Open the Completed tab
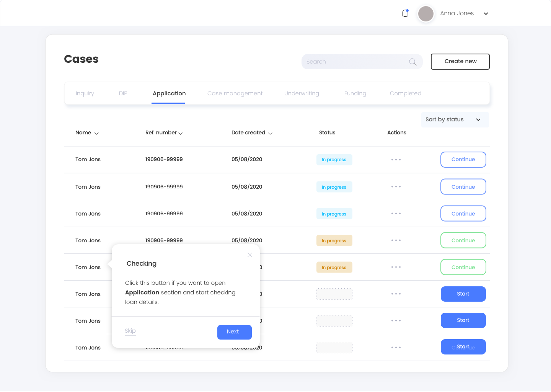Image resolution: width=551 pixels, height=392 pixels. [405, 93]
